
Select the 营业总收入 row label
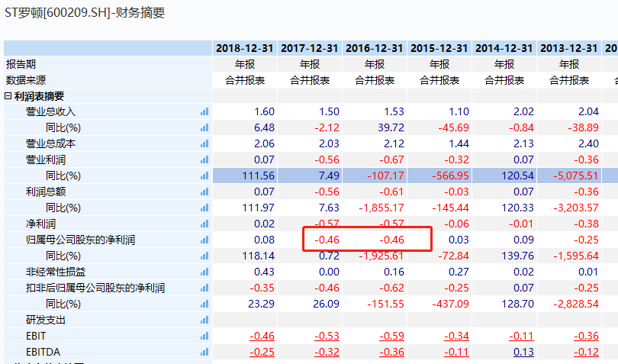tap(50, 111)
